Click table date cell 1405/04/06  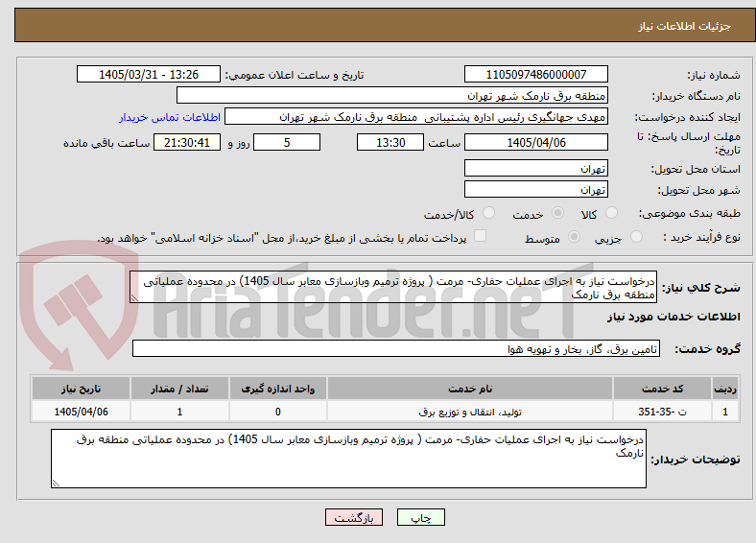pos(81,412)
